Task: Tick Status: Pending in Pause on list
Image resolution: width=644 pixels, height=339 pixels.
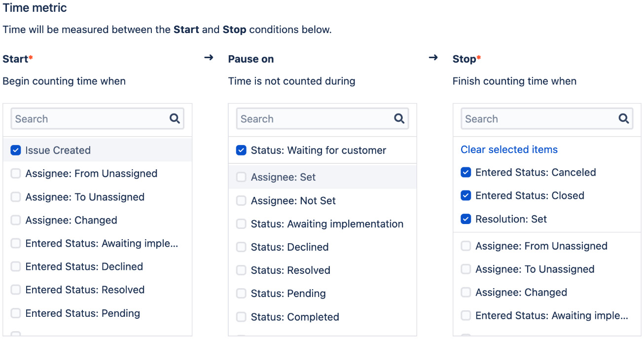Action: click(x=241, y=294)
